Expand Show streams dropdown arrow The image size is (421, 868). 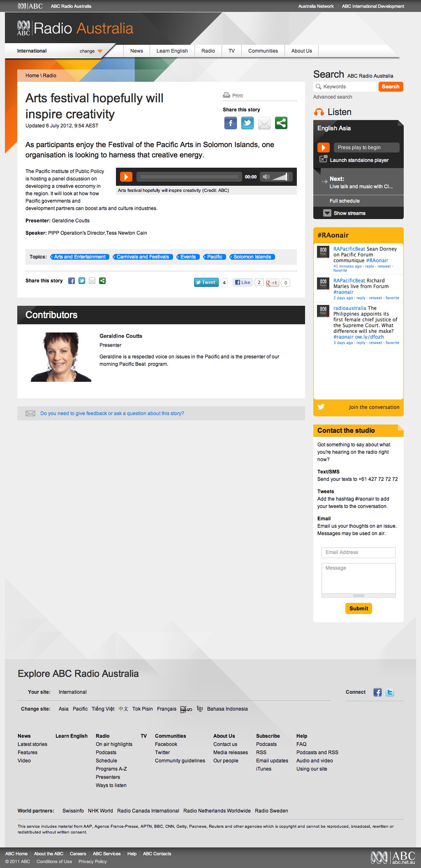coord(327,213)
